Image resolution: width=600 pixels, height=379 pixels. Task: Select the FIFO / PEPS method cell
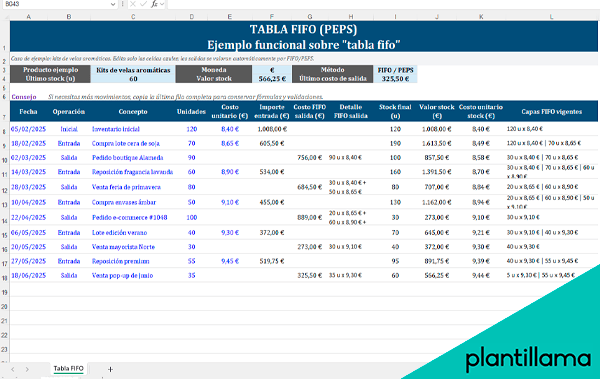395,70
